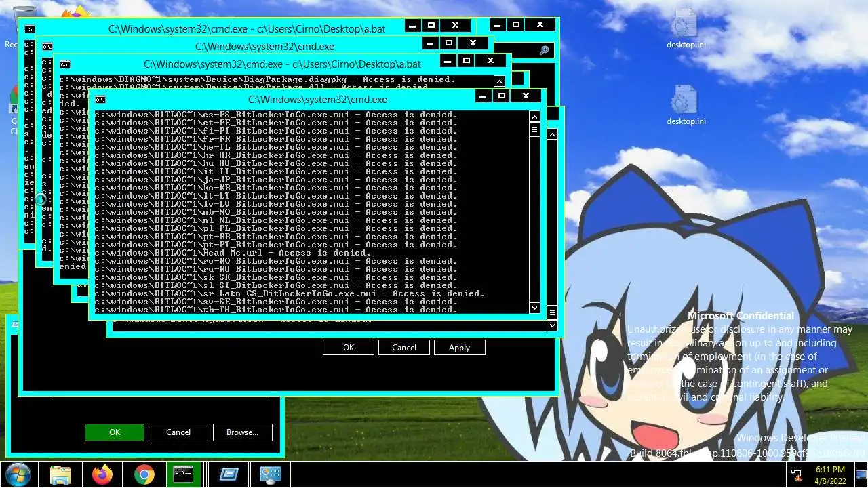Launch Google Chrome from the taskbar
Screen dimensions: 868x488
pos(144,475)
